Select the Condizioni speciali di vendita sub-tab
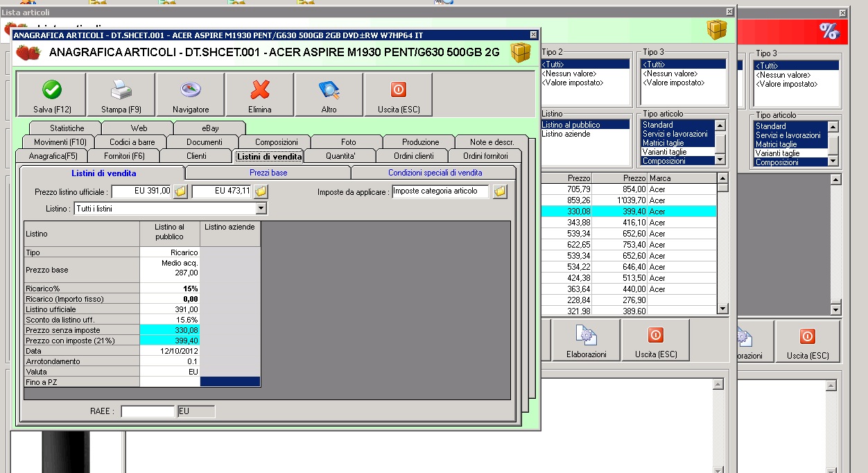 (435, 173)
